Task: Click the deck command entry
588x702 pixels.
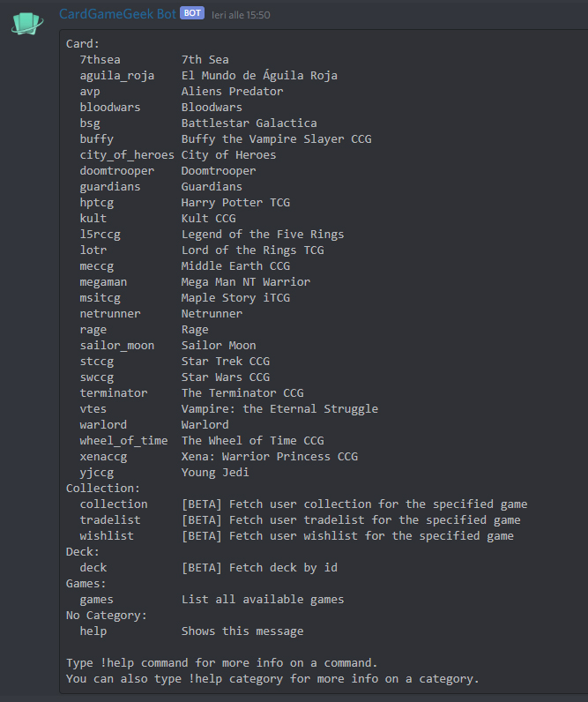Action: [x=93, y=568]
